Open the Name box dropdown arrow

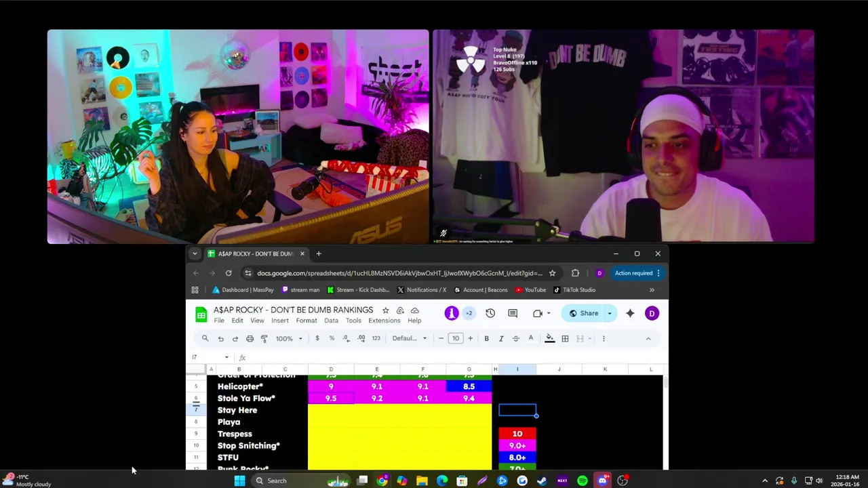coord(226,358)
